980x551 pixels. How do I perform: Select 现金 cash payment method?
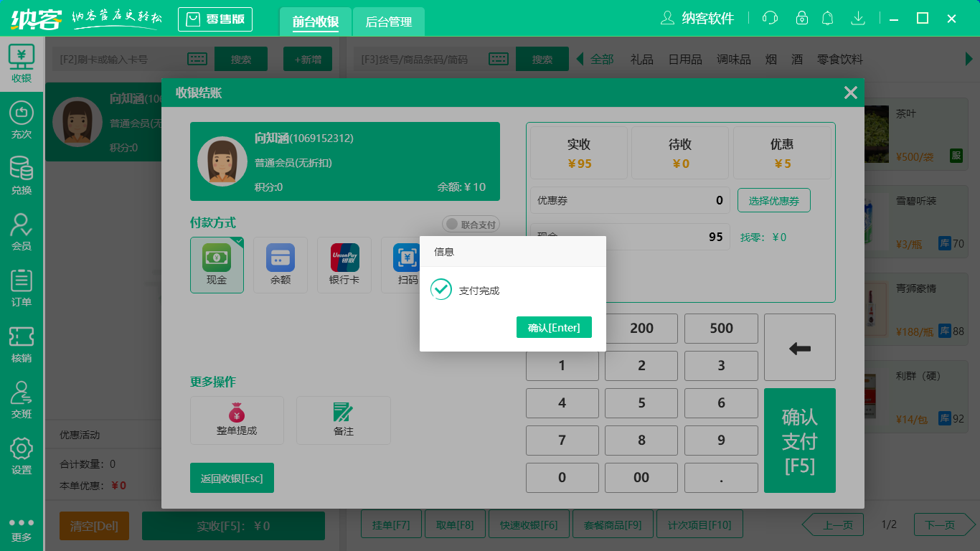click(217, 265)
